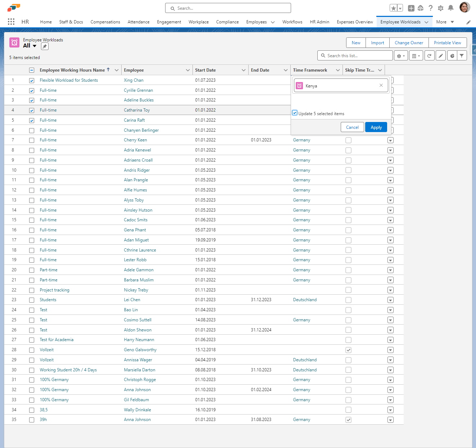This screenshot has height=448, width=476.
Task: Uncheck the row for Xing Chan
Action: (x=32, y=81)
